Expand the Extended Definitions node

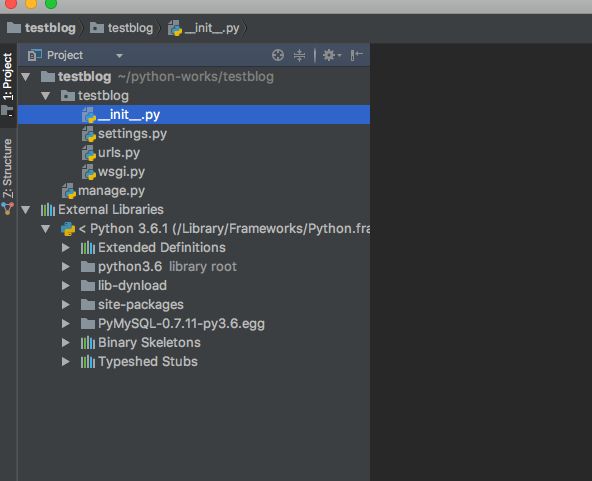tap(66, 248)
